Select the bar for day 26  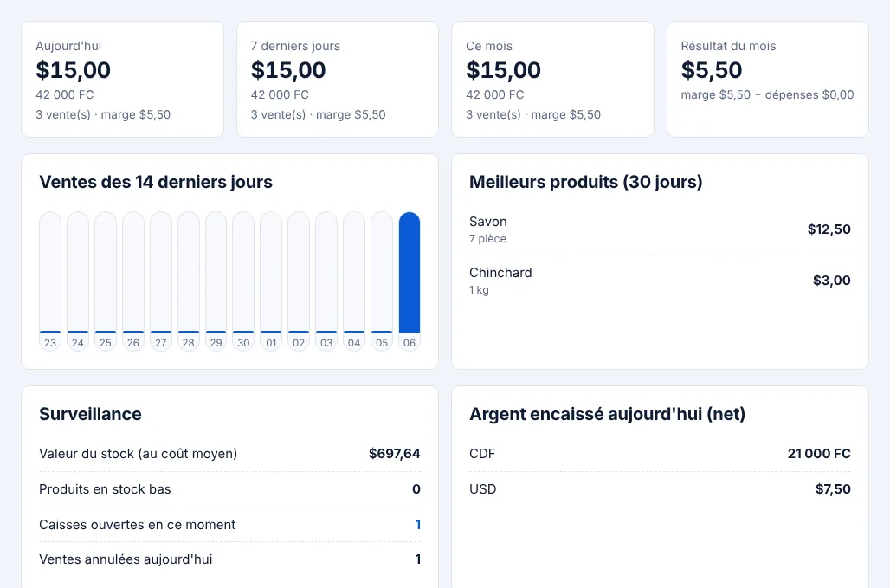(133, 281)
